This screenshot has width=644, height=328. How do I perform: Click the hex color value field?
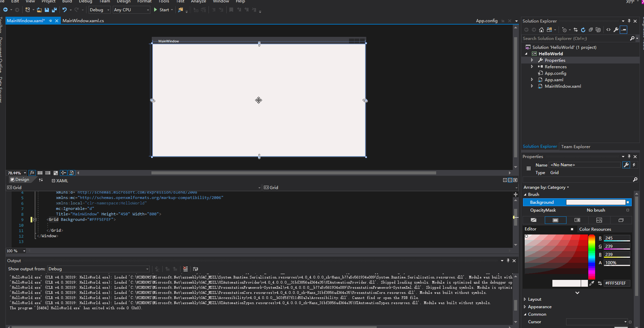tap(617, 283)
